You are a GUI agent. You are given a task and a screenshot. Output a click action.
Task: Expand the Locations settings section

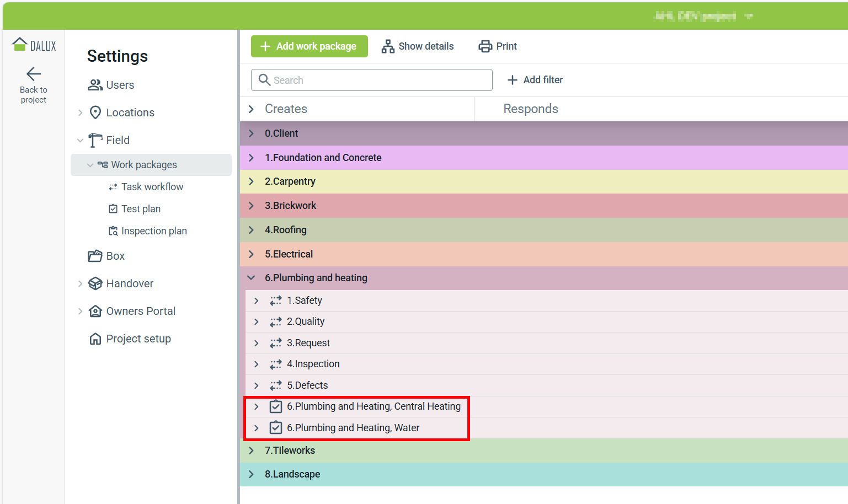(x=81, y=112)
